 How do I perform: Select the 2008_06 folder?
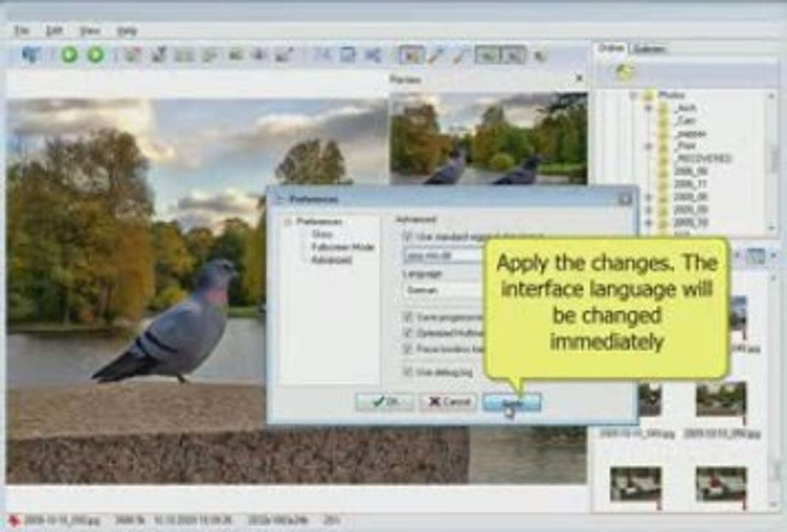tap(691, 171)
